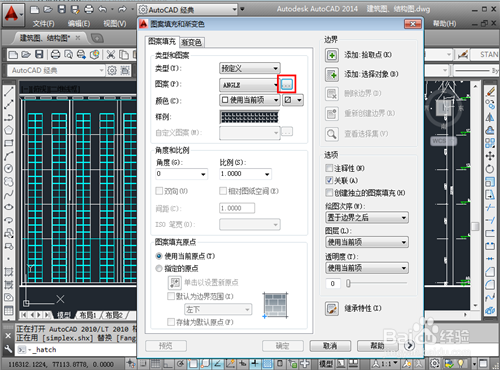Open the Type (类型) dropdown showing 预定义
This screenshot has width=500, height=370.
(x=249, y=68)
